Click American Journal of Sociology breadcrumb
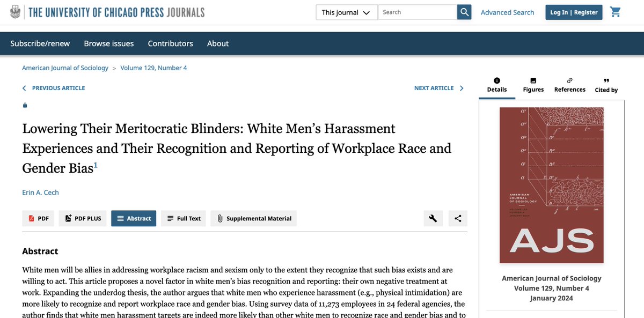Viewport: 644px width, 318px height. coord(65,68)
